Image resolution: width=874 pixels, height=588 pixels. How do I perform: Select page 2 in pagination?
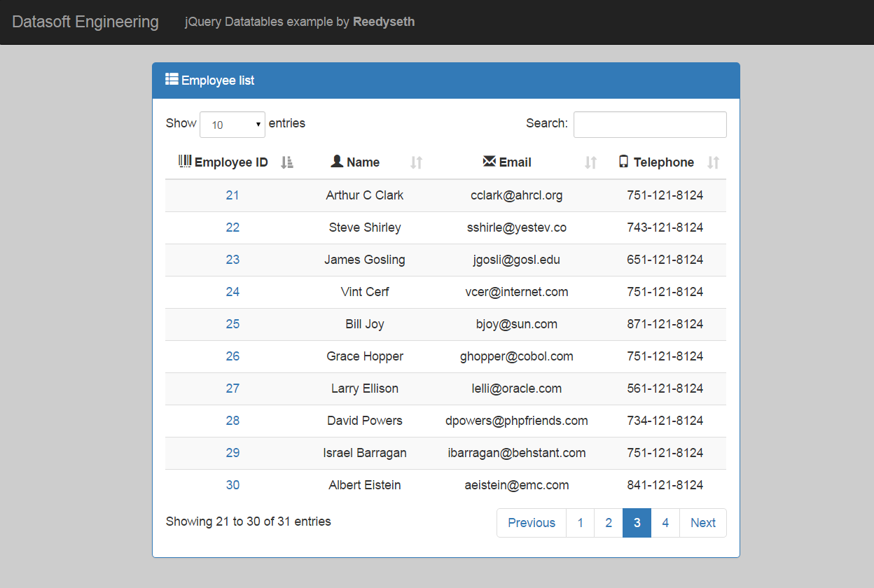click(609, 523)
